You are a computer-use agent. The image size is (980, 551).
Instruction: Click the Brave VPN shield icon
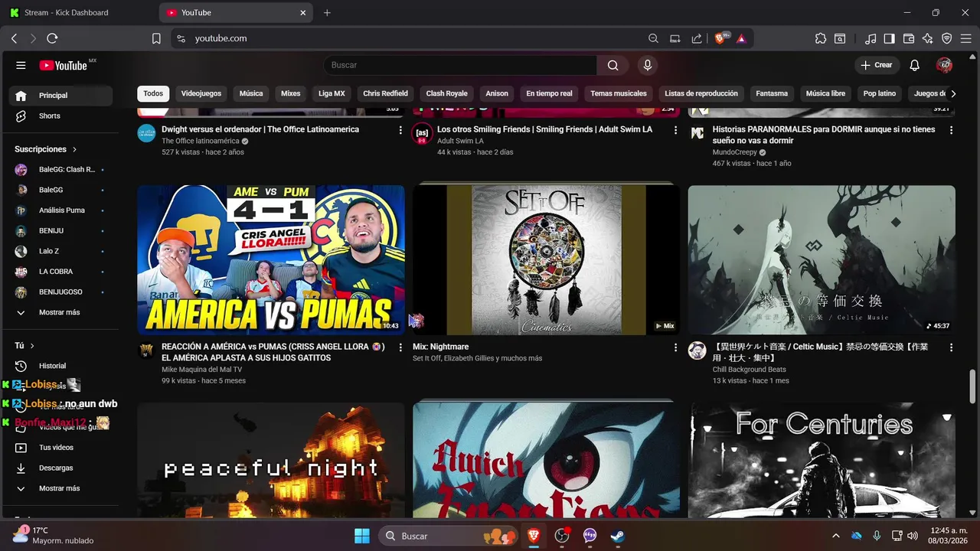click(946, 38)
